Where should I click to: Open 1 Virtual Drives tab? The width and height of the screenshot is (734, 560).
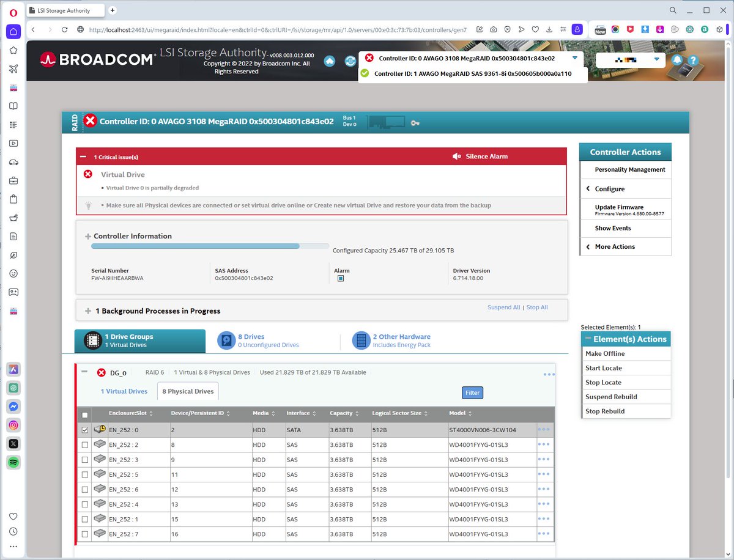point(124,391)
